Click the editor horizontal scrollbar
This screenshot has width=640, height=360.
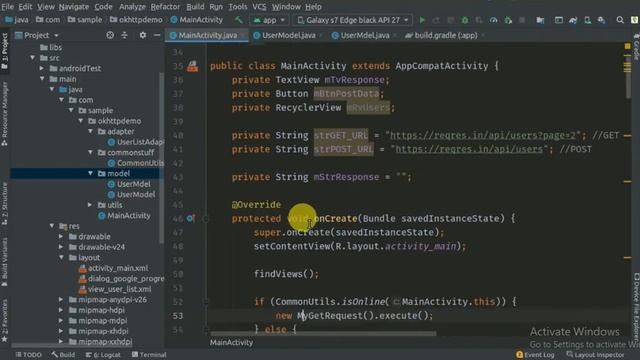(322, 333)
